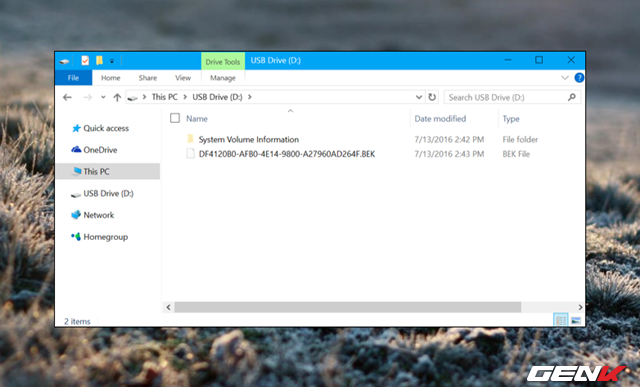
Task: Open the File menu
Action: [73, 78]
